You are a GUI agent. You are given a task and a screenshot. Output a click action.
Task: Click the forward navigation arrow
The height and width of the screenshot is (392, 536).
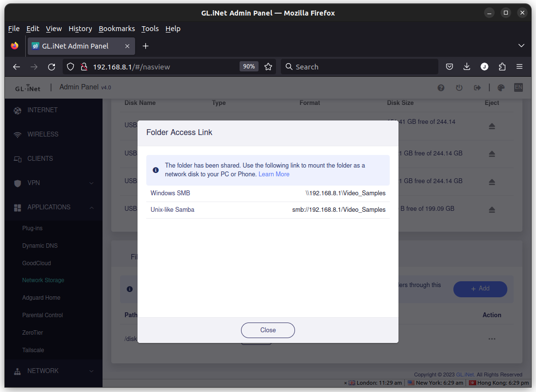(34, 67)
